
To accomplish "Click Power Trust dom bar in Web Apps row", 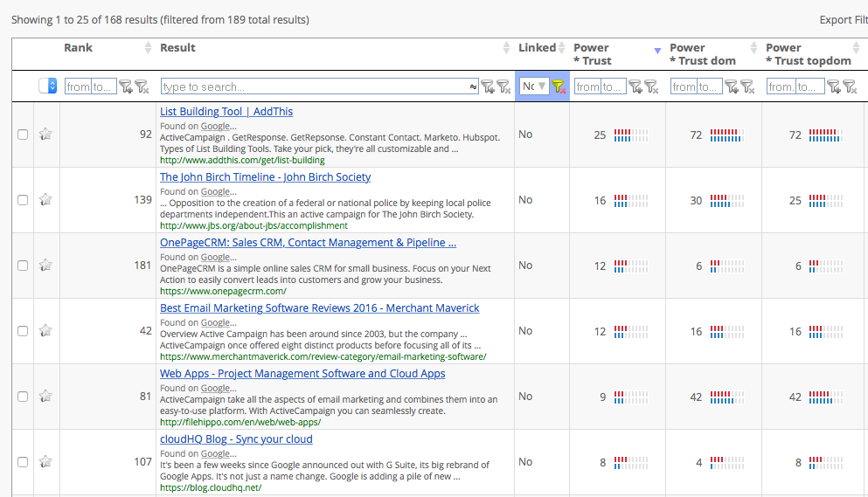I will [727, 397].
